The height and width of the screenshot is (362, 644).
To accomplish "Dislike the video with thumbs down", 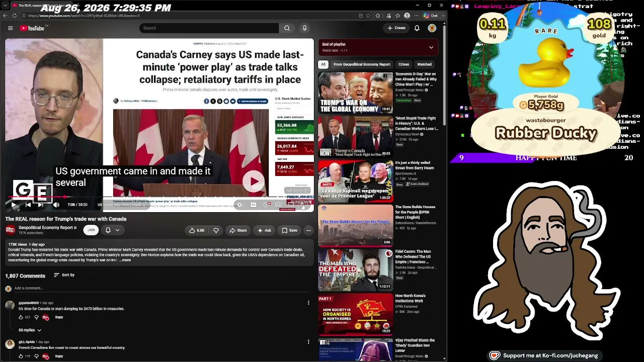I will [216, 230].
